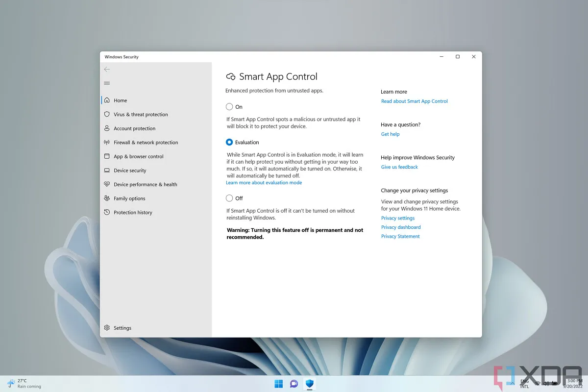Open Family options using its people icon
The image size is (588, 392).
(x=107, y=198)
